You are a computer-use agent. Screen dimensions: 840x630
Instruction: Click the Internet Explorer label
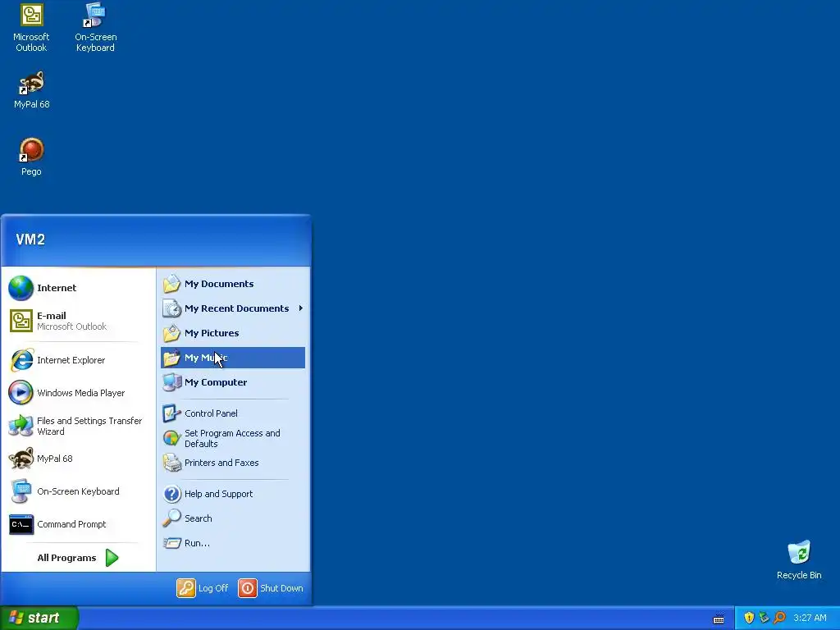coord(71,361)
